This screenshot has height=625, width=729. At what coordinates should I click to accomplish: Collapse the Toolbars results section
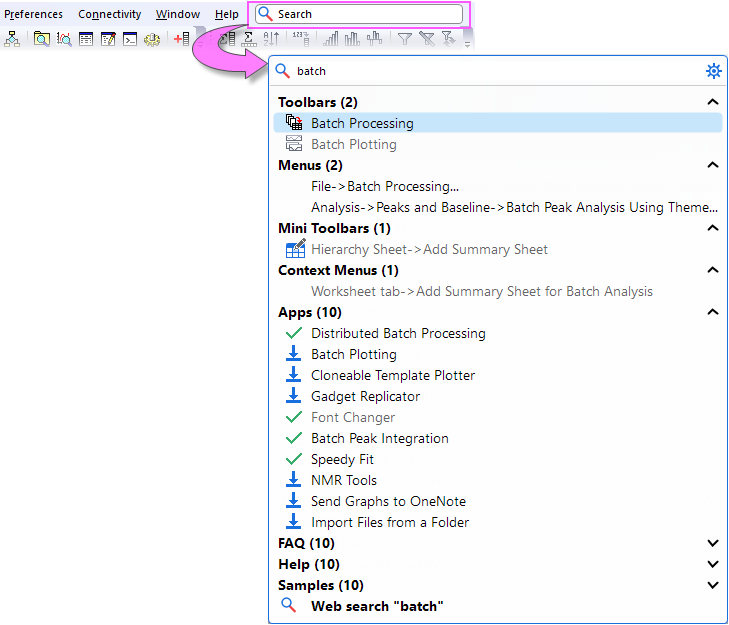712,102
